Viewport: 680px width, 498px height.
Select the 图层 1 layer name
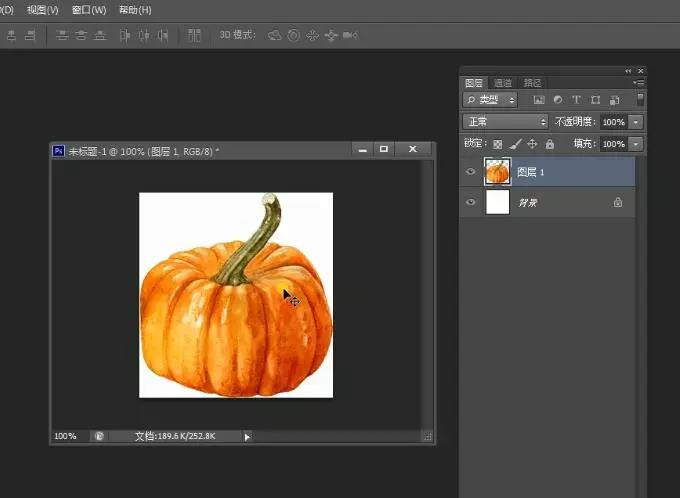pyautogui.click(x=530, y=172)
